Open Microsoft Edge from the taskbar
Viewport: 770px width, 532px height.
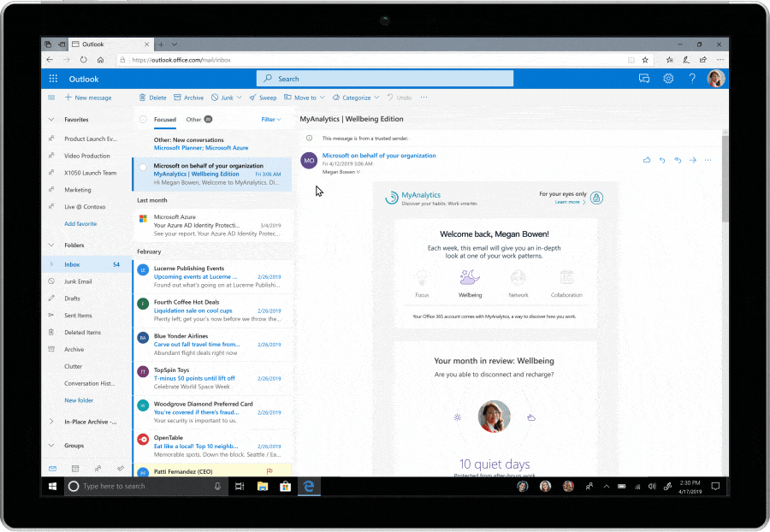(308, 486)
